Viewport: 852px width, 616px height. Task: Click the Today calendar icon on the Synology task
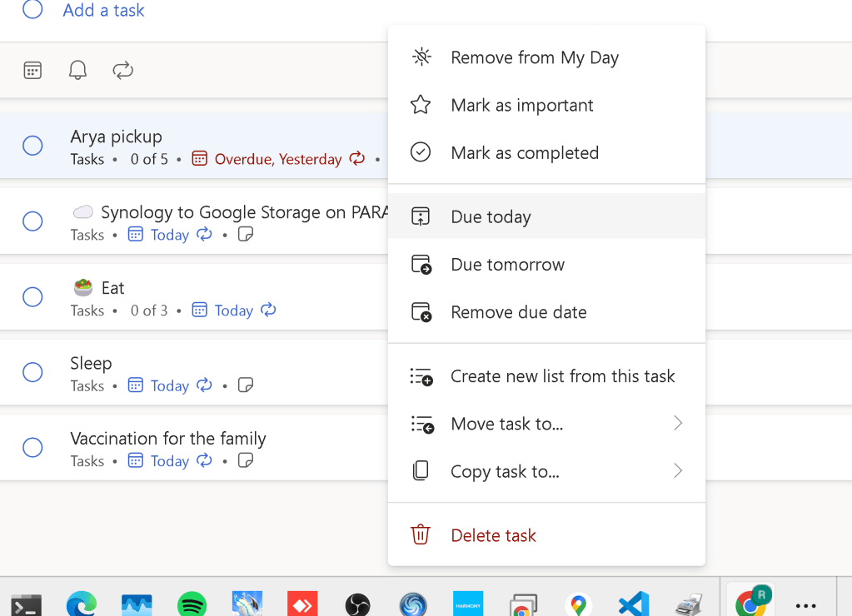point(135,235)
